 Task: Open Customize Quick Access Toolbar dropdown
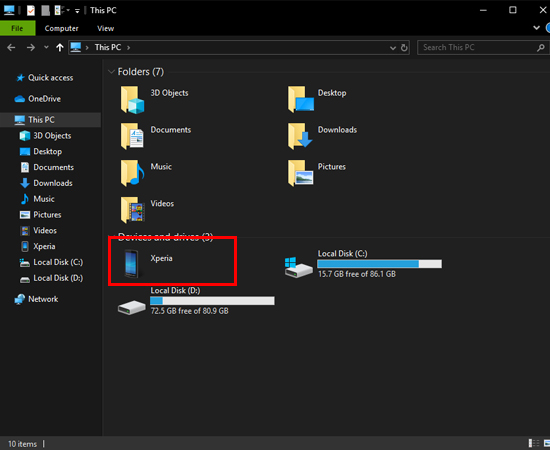tap(77, 11)
